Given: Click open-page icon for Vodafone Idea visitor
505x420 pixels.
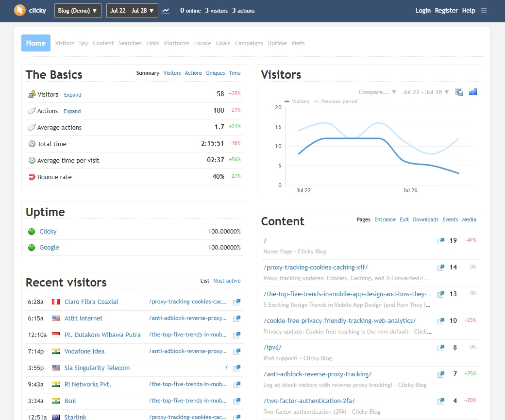Looking at the screenshot, I should tap(237, 352).
